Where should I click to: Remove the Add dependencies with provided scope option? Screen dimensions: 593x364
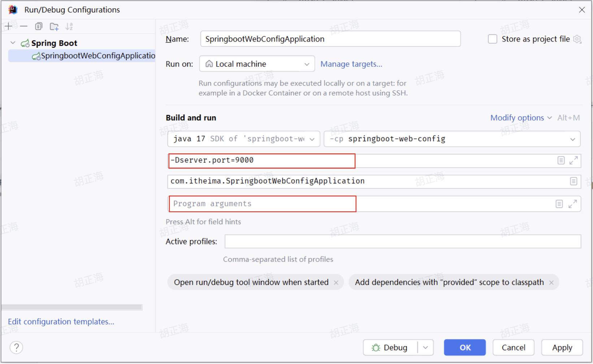pyautogui.click(x=551, y=283)
